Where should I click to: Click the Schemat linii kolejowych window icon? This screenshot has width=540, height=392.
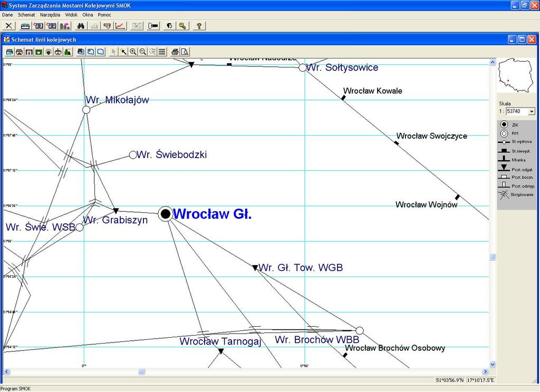pyautogui.click(x=6, y=40)
